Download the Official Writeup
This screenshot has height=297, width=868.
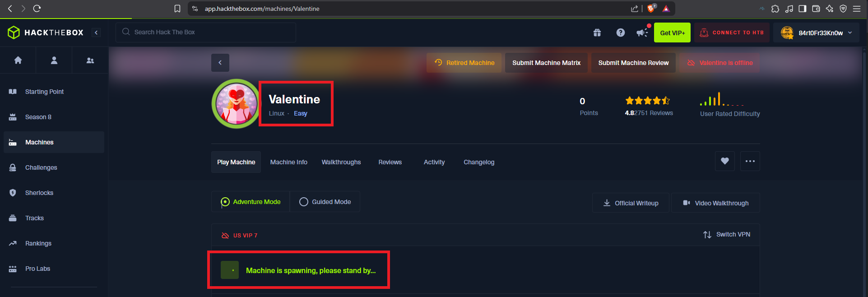pos(631,203)
